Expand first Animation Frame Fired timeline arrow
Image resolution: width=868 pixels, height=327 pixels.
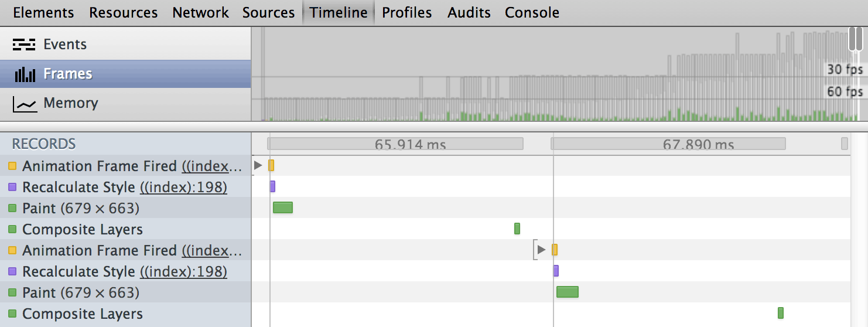258,166
